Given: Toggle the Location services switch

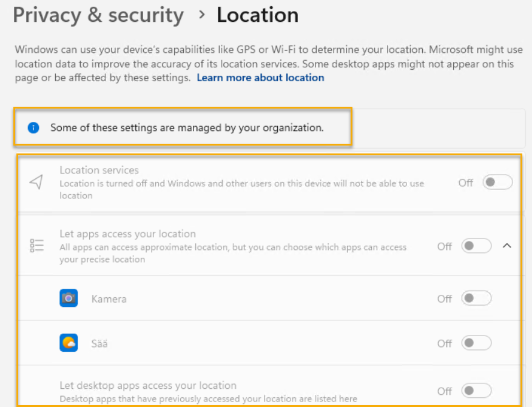Looking at the screenshot, I should 497,183.
